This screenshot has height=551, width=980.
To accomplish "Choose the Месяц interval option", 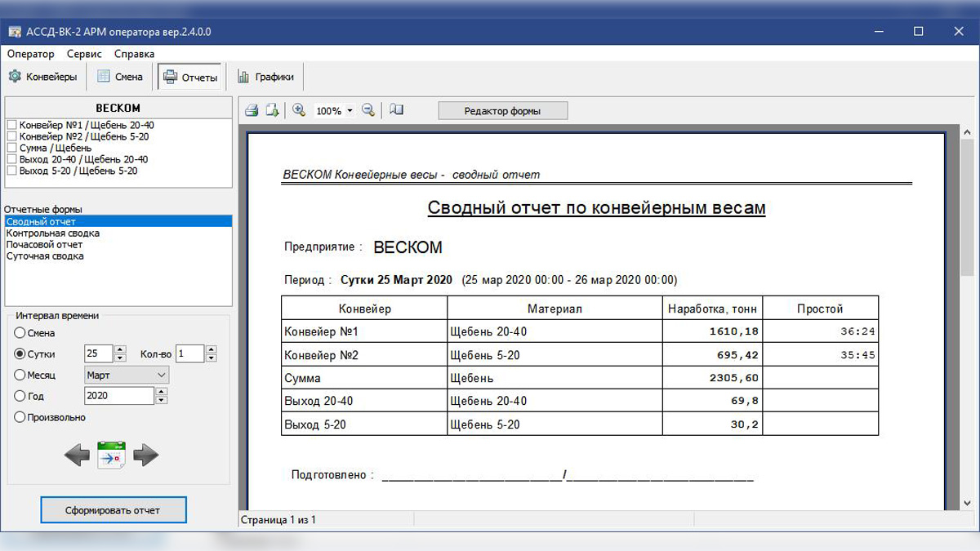I will 20,375.
